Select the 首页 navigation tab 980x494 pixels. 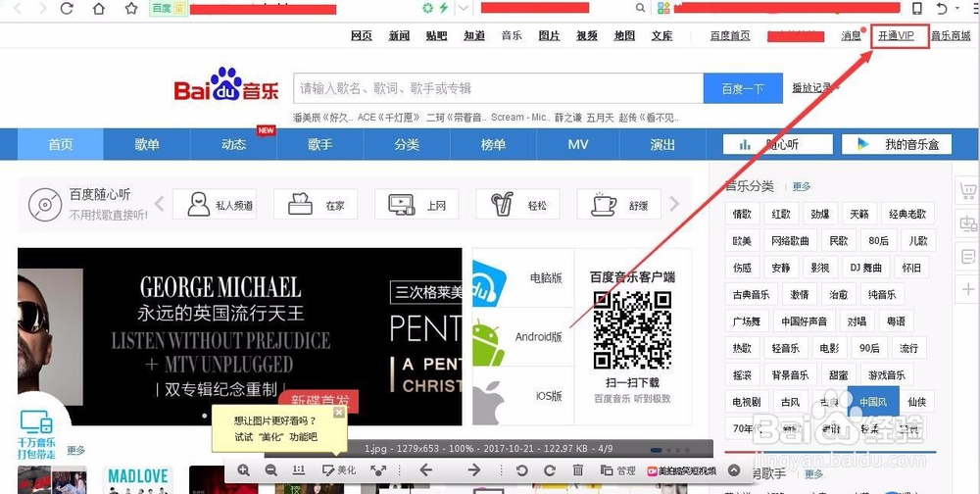[61, 144]
